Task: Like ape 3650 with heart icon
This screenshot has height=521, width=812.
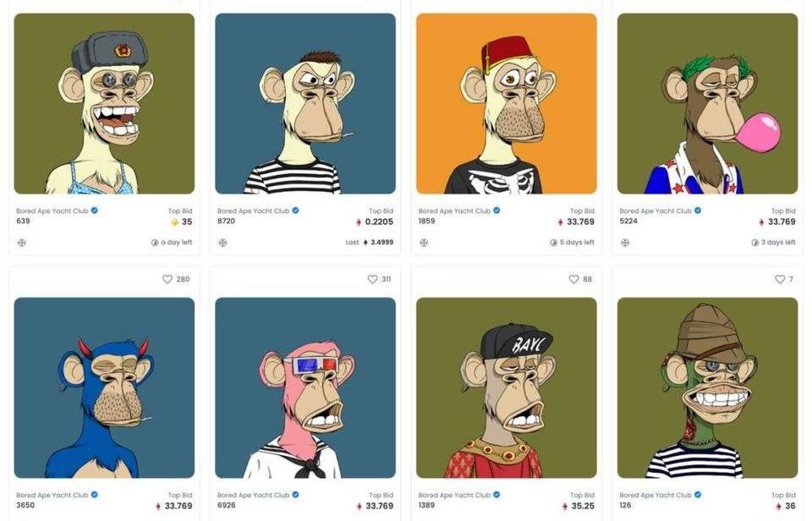Action: (x=167, y=279)
